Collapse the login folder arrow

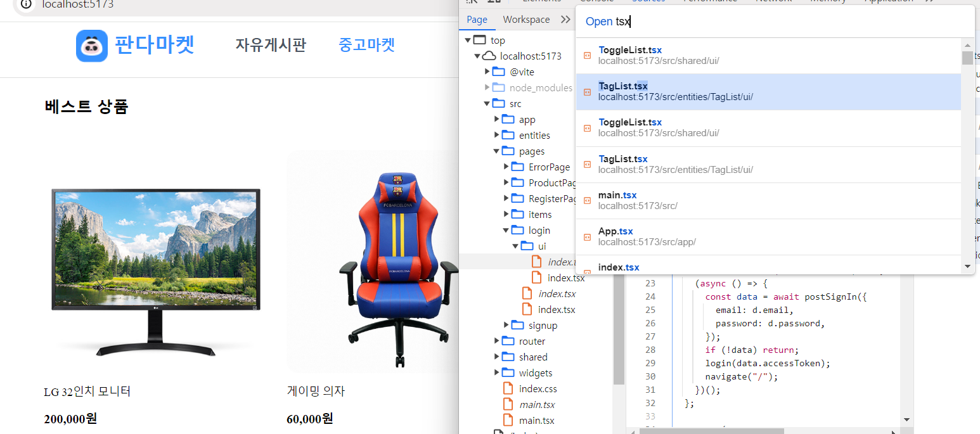[x=506, y=230]
